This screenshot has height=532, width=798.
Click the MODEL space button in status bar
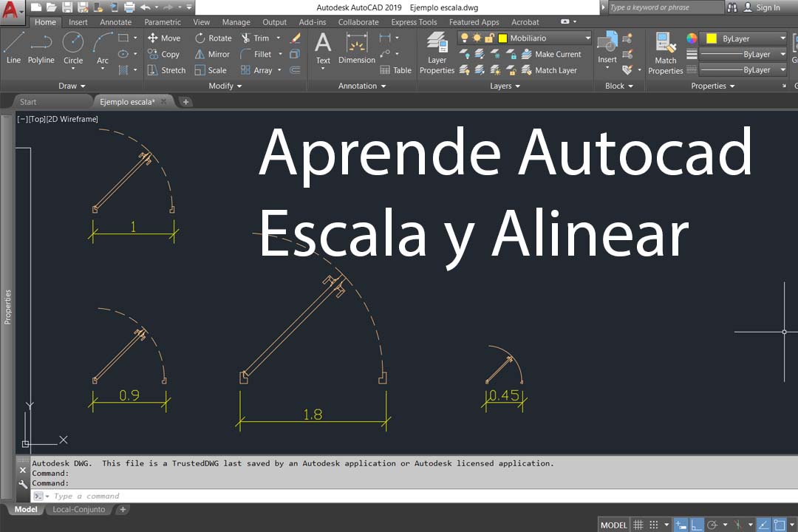tap(614, 525)
